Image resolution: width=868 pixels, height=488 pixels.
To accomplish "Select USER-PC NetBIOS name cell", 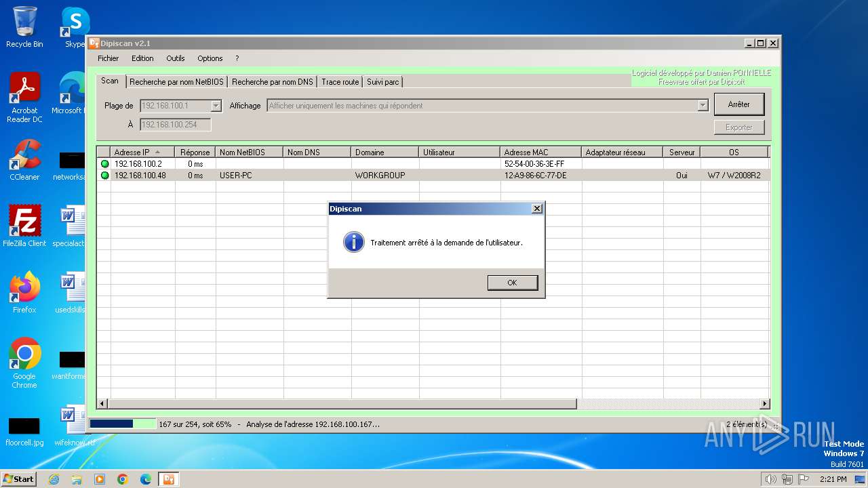I will coord(250,176).
